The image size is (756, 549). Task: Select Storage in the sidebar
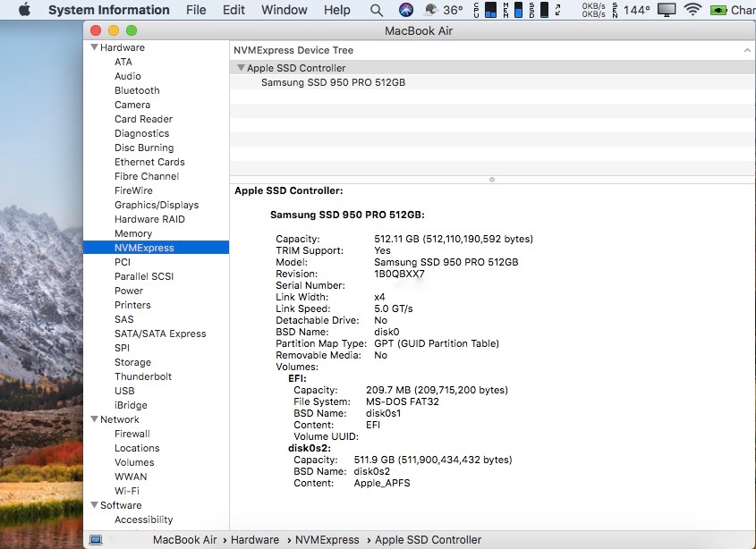click(x=132, y=362)
